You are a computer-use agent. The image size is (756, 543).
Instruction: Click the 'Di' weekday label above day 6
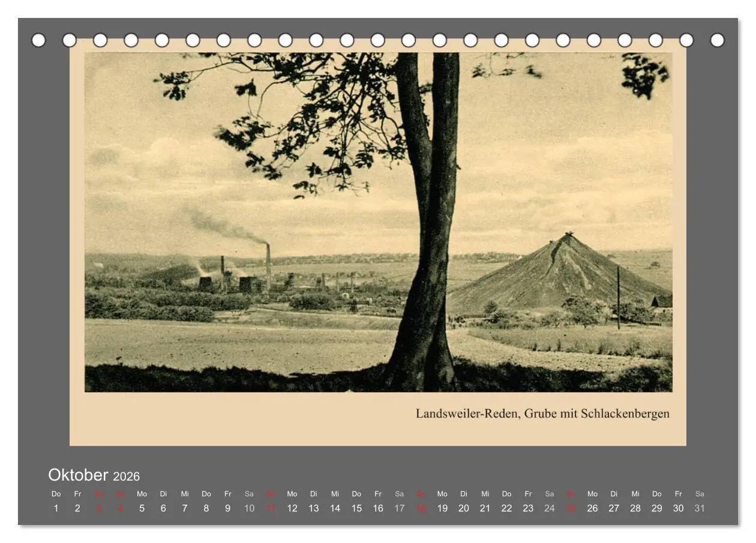(x=163, y=494)
